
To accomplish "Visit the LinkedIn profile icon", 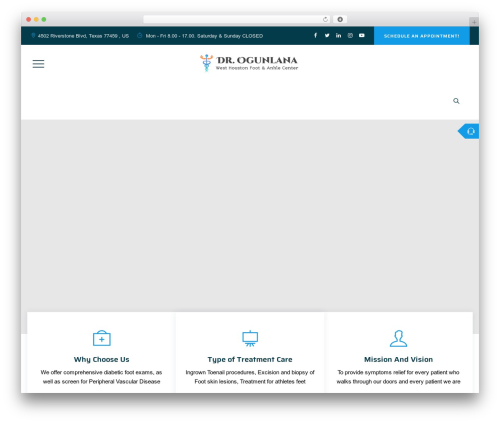I will [x=338, y=35].
